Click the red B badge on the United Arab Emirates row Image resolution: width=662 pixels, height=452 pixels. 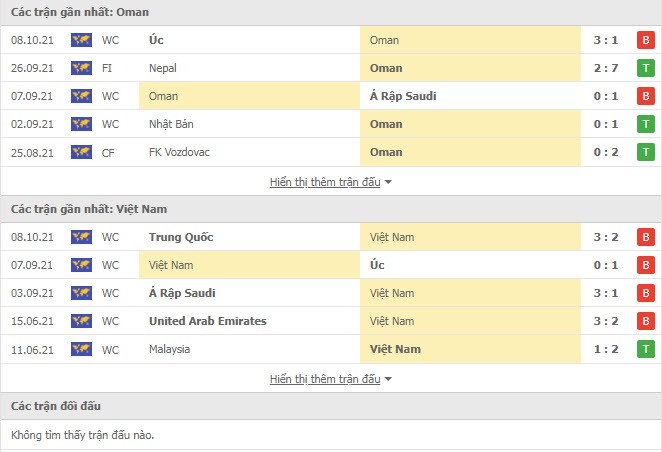tap(646, 321)
